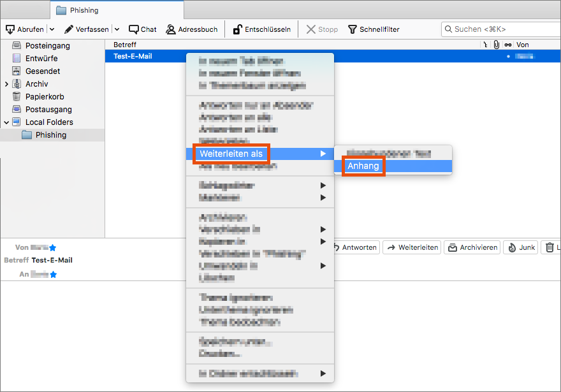Screen dimensions: 561x392
Task: Click the read status glasses column header
Action: (507, 45)
